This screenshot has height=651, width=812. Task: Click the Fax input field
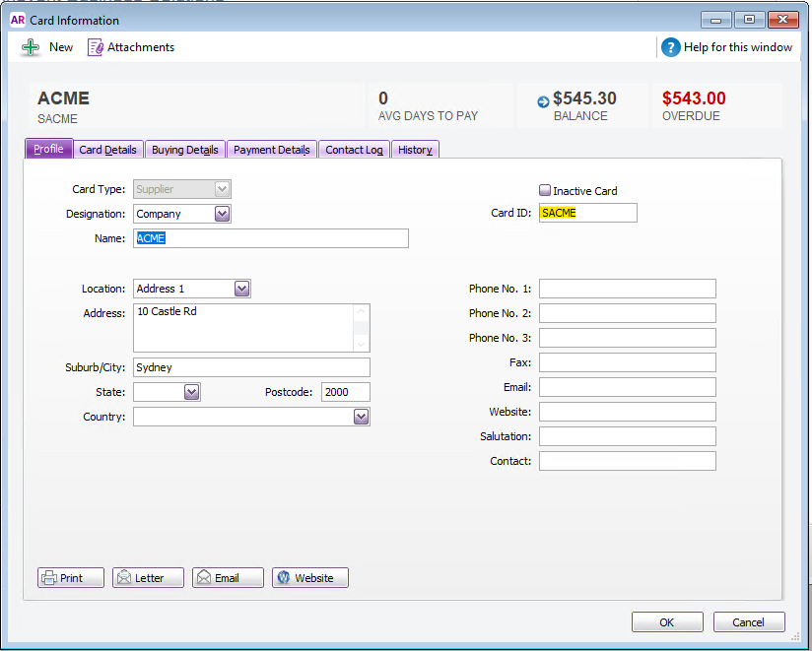click(x=628, y=362)
